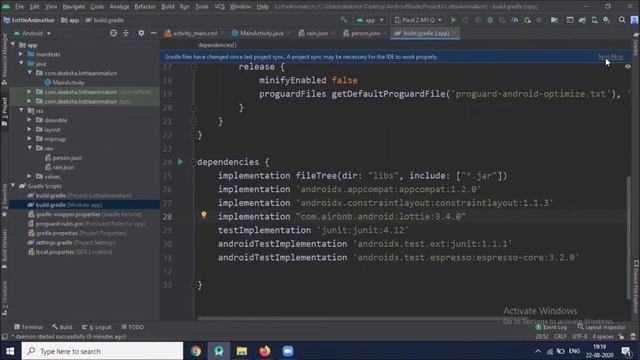Click the Windows search box
Screen dimensions: 640x360
tap(102, 351)
